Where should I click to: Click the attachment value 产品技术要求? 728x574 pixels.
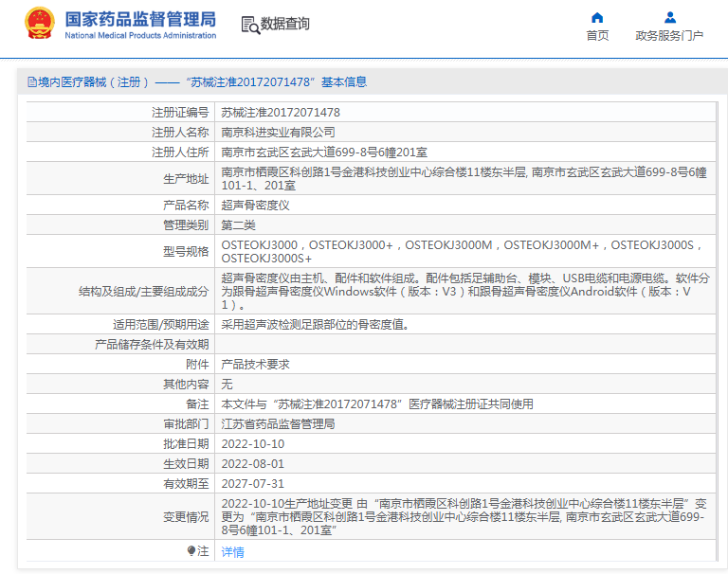(255, 365)
